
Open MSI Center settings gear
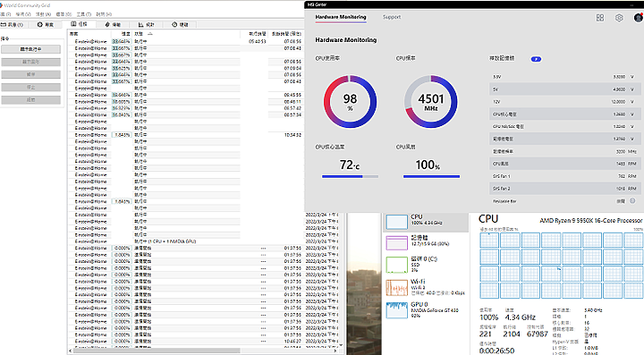(x=619, y=18)
